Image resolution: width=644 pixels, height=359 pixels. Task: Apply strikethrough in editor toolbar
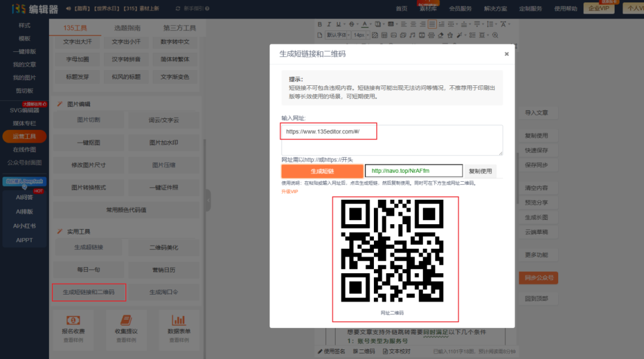pos(352,24)
